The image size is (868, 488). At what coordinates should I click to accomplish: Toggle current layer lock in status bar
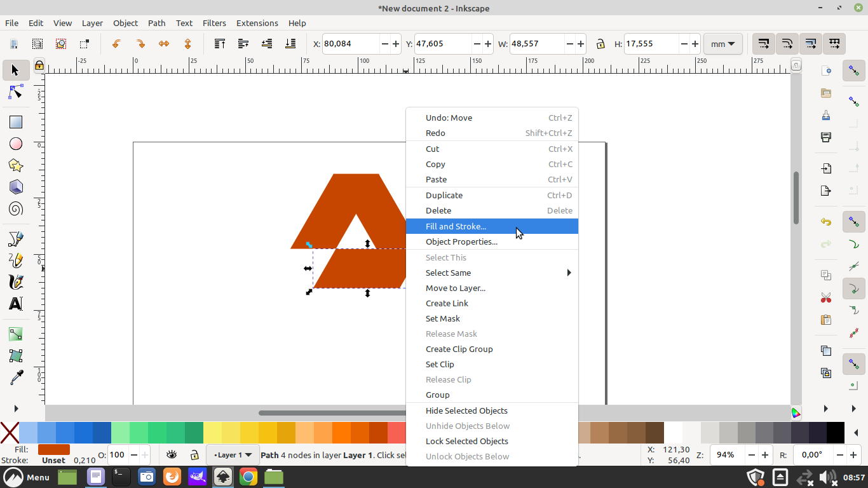click(194, 455)
